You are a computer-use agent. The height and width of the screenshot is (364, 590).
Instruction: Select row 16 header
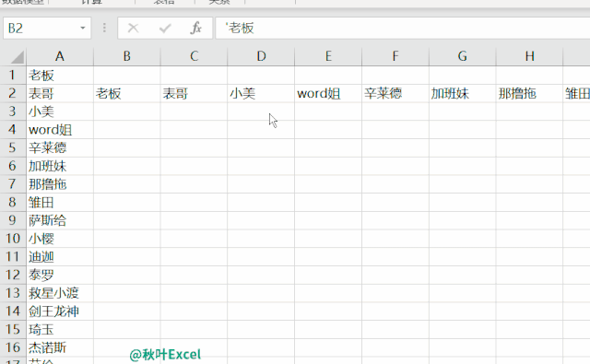13,347
